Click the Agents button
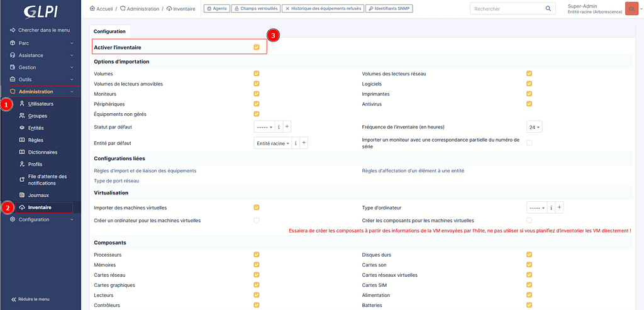Screen dimensions: 644x310 click(216, 9)
